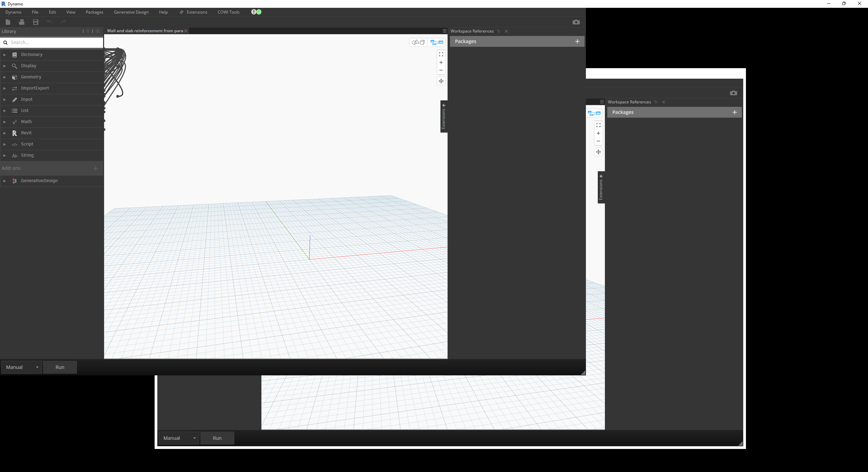This screenshot has height=472, width=868.
Task: Click the Undo arrow icon
Action: pos(50,22)
